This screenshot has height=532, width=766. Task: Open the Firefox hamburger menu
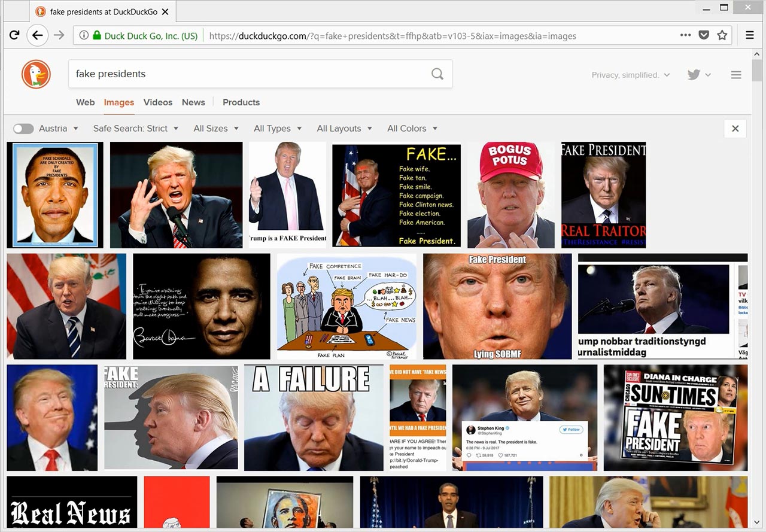pyautogui.click(x=750, y=35)
